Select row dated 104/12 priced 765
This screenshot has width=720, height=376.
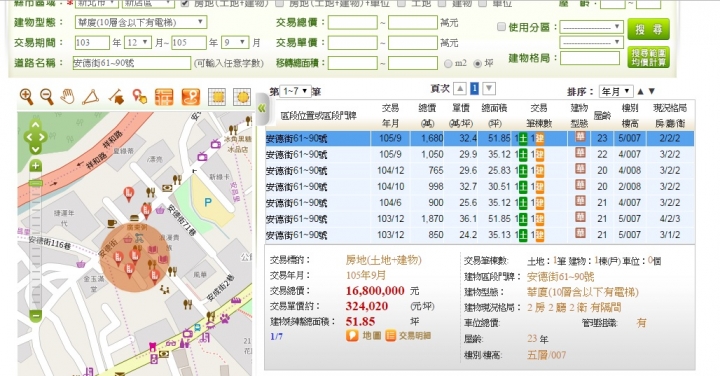point(480,170)
